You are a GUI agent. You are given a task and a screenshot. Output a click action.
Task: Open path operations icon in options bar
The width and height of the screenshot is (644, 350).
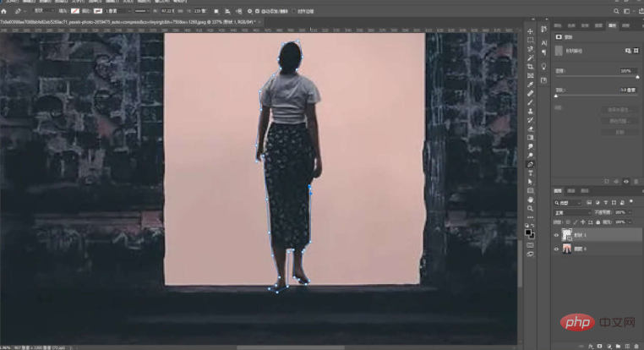pos(216,11)
